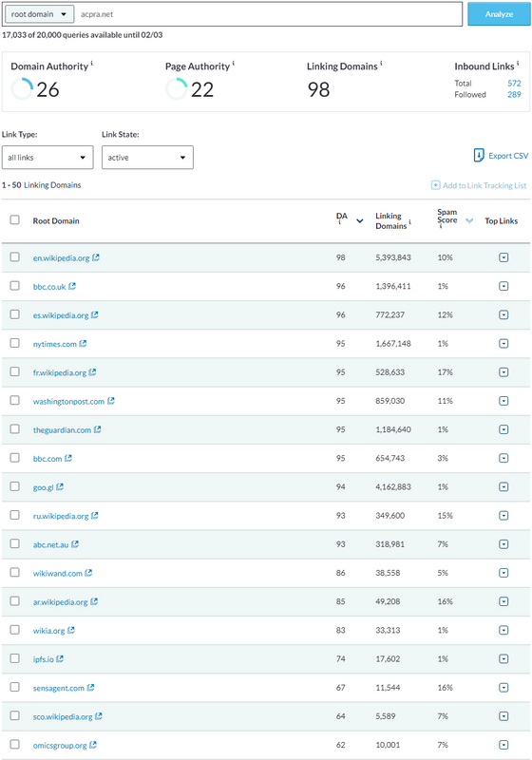Click external link icon next to ipfs.io
The height and width of the screenshot is (760, 532).
coord(60,658)
